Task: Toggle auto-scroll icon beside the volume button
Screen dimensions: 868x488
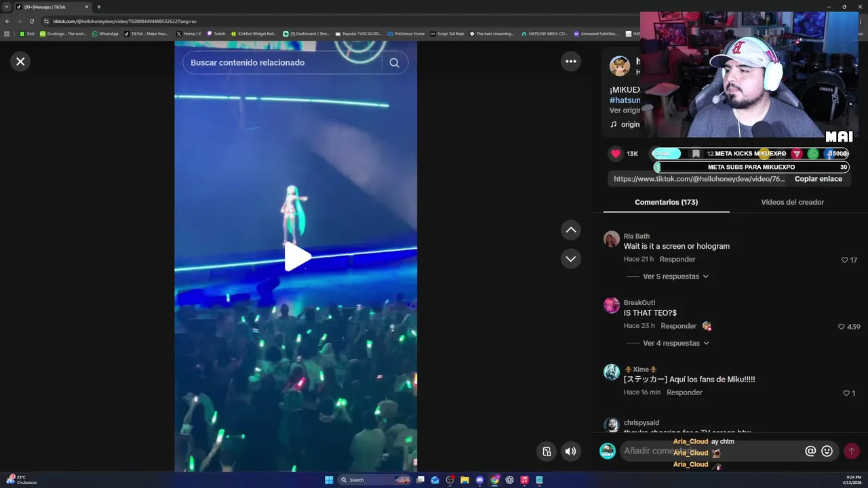Action: pos(547,451)
